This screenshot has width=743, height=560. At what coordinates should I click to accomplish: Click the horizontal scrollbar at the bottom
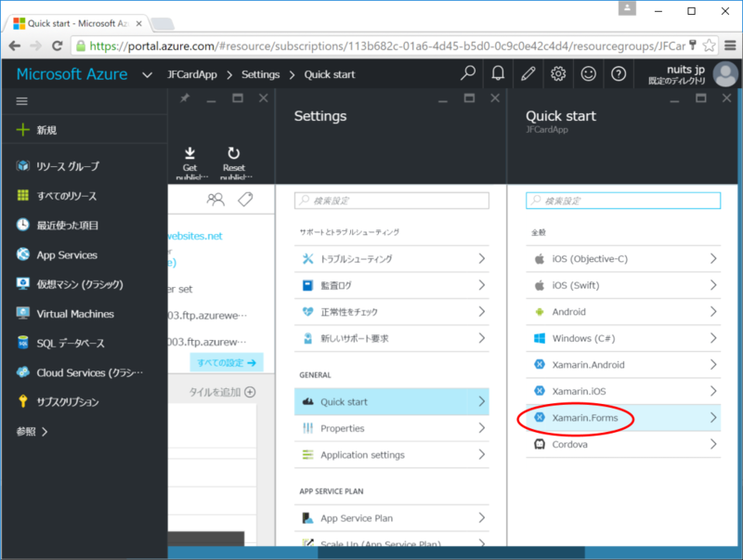(x=452, y=553)
